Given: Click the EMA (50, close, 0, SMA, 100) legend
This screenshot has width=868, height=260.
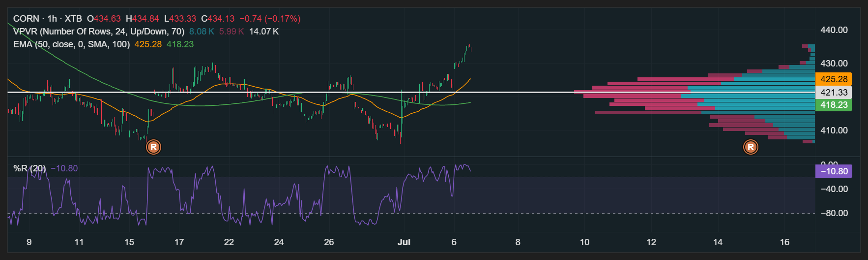Looking at the screenshot, I should [72, 44].
